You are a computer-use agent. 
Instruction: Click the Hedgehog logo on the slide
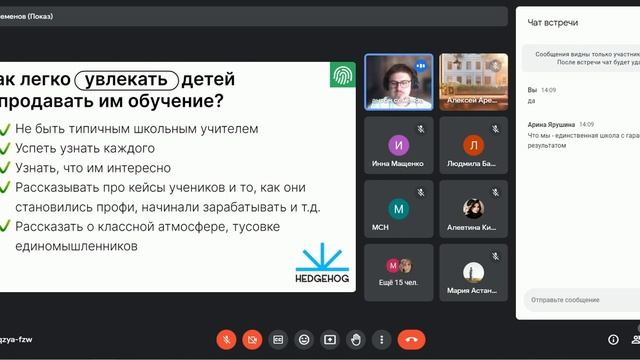(322, 263)
